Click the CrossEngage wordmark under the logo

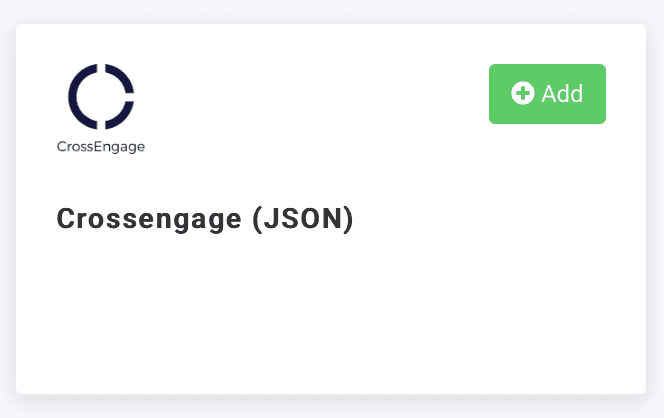[101, 147]
